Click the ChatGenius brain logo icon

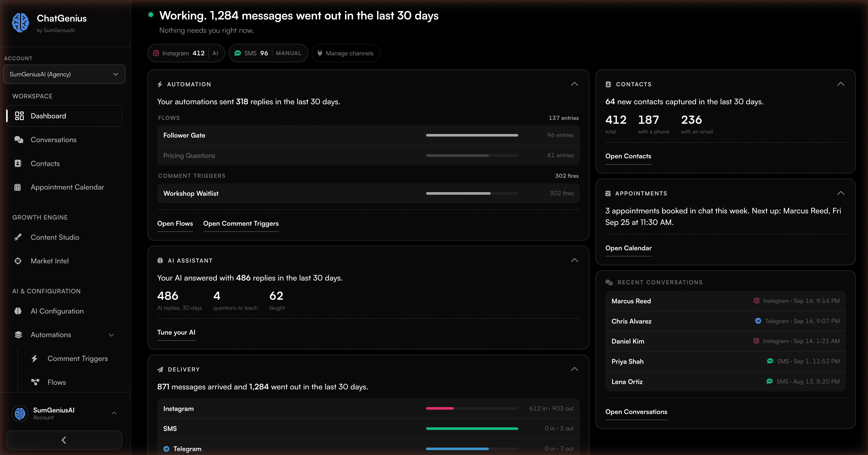20,23
